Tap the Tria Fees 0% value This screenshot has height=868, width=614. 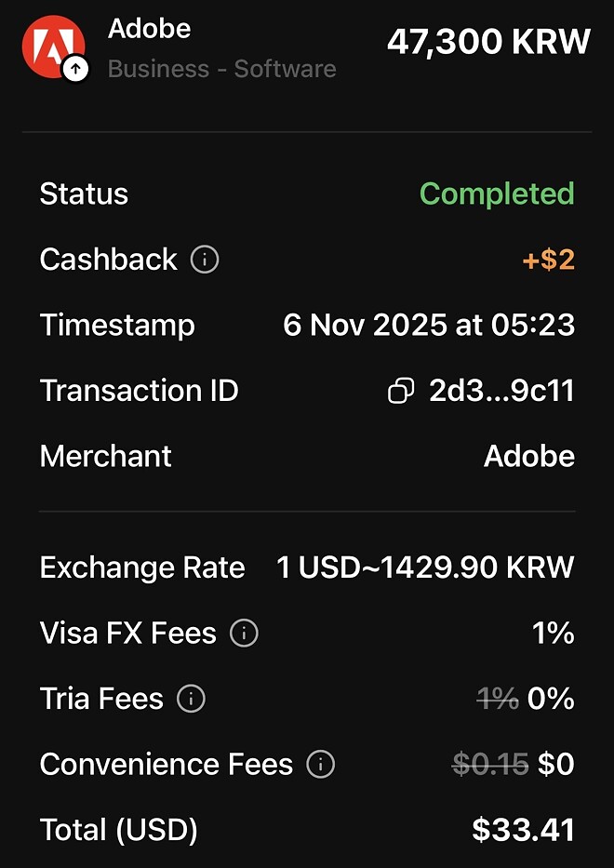click(x=551, y=699)
